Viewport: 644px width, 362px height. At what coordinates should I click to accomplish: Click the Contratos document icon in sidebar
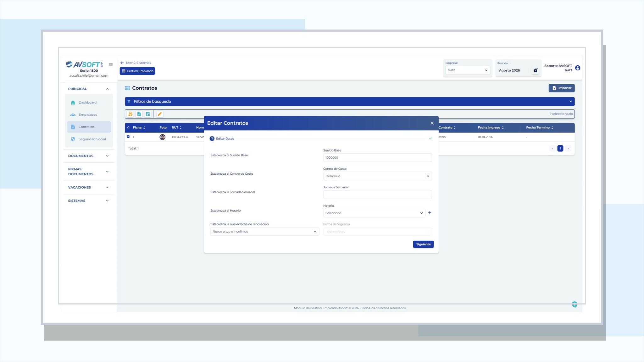(73, 127)
